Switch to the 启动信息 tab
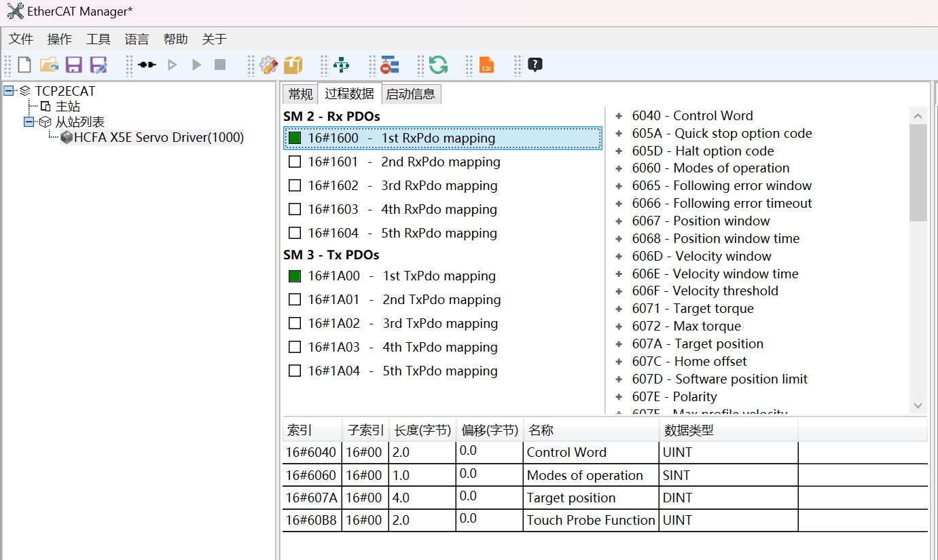The width and height of the screenshot is (938, 560). point(411,94)
